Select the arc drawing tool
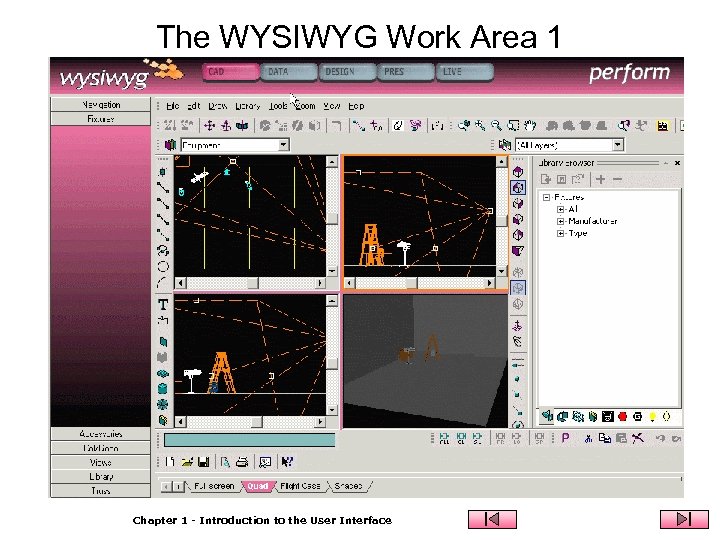 tap(162, 282)
